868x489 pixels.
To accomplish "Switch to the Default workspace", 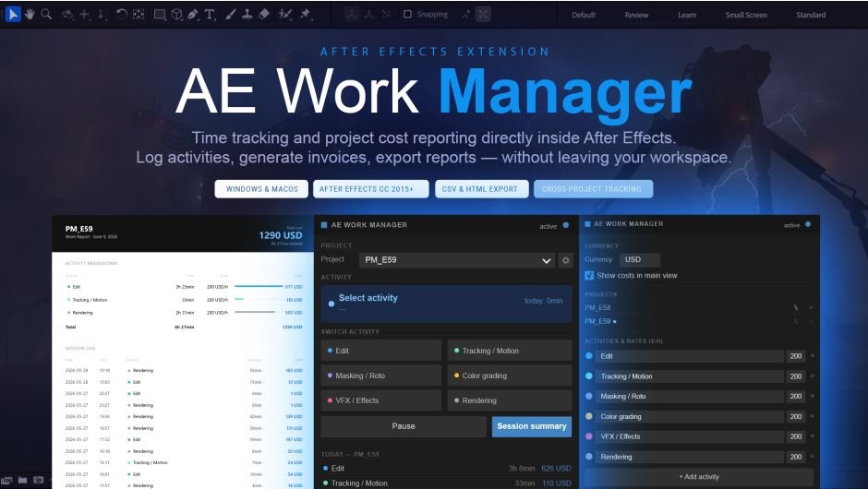I will pyautogui.click(x=584, y=15).
